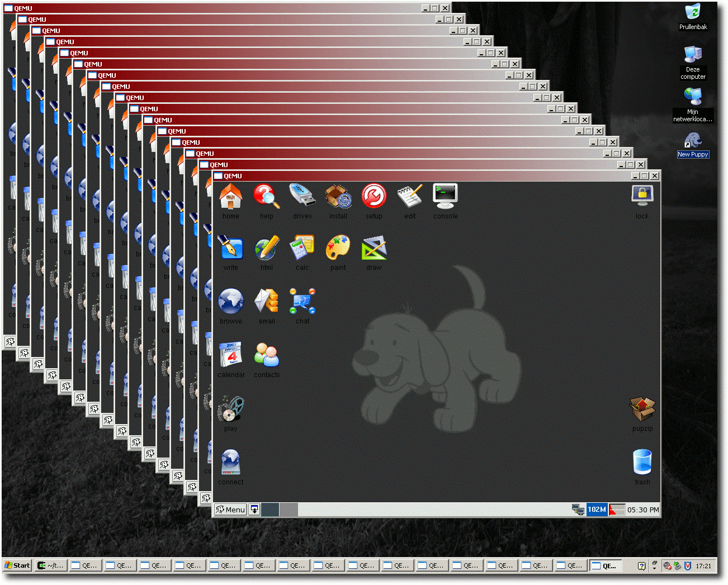Open the home icon in front QEMU window

[x=230, y=197]
